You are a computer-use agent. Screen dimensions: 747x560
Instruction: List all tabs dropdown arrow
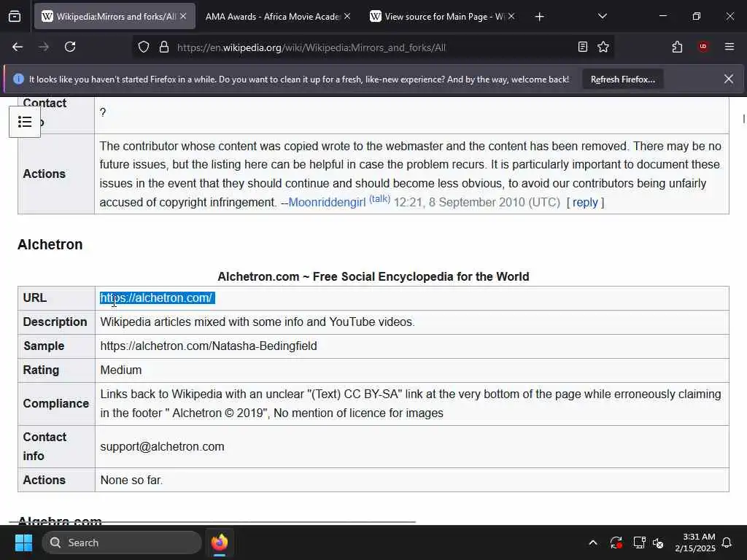602,16
